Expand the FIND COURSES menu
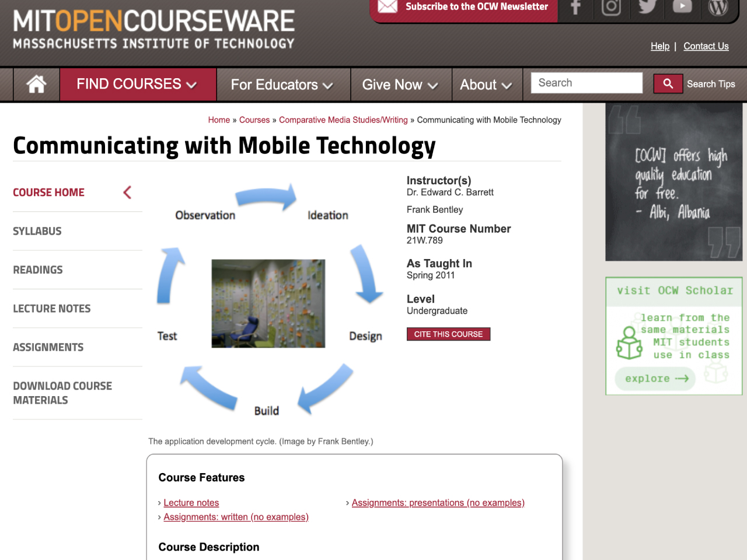 point(138,84)
